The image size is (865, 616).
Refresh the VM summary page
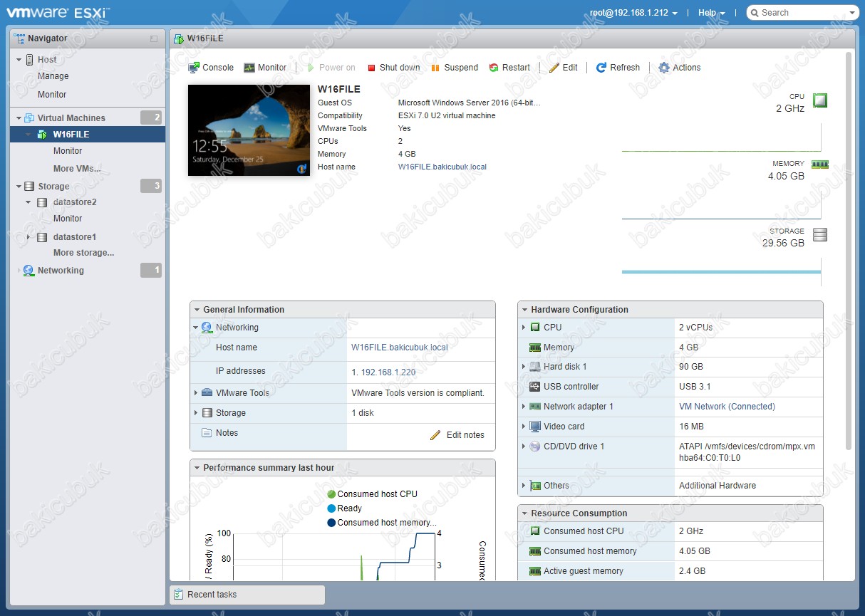click(x=618, y=68)
